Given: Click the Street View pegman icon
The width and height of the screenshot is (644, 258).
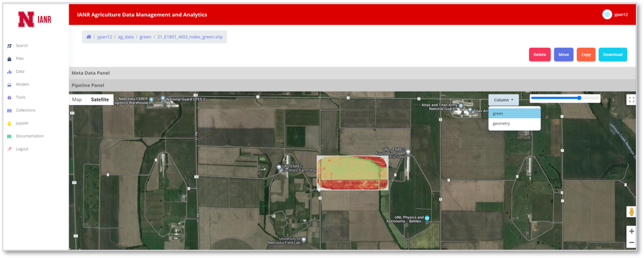Looking at the screenshot, I should [631, 212].
